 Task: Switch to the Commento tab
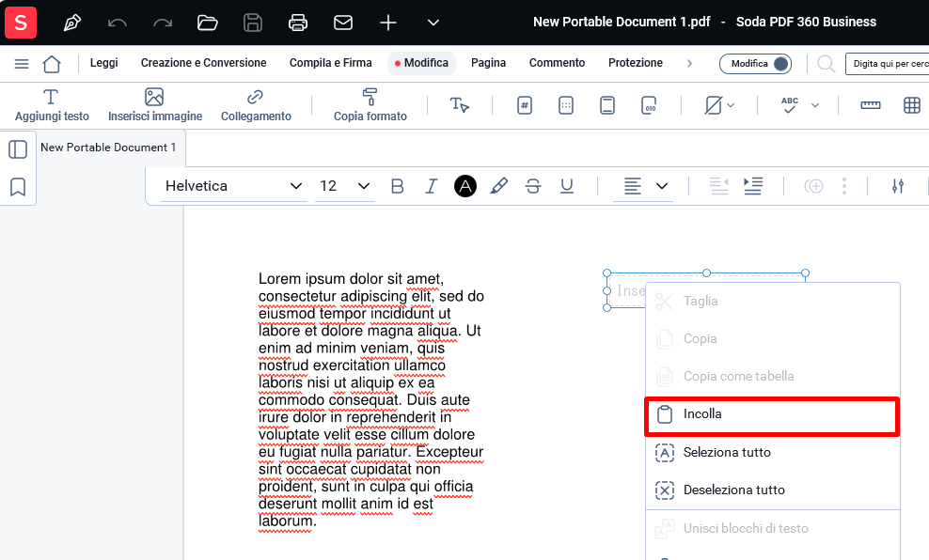coord(557,63)
